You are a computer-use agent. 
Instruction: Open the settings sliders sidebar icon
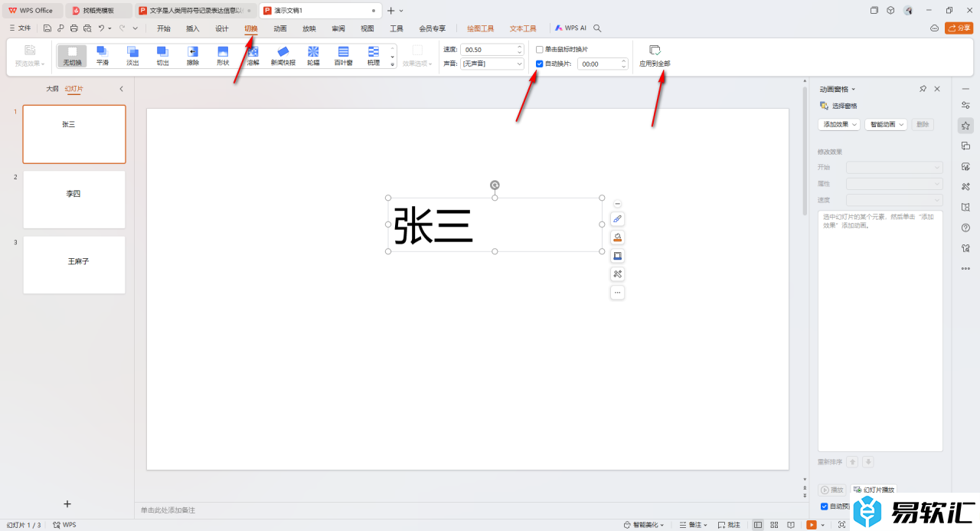click(x=965, y=105)
